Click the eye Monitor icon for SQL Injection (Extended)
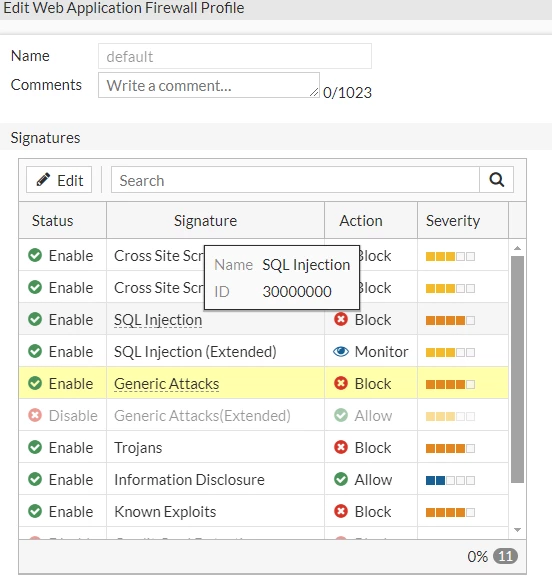The width and height of the screenshot is (552, 585). [x=341, y=351]
